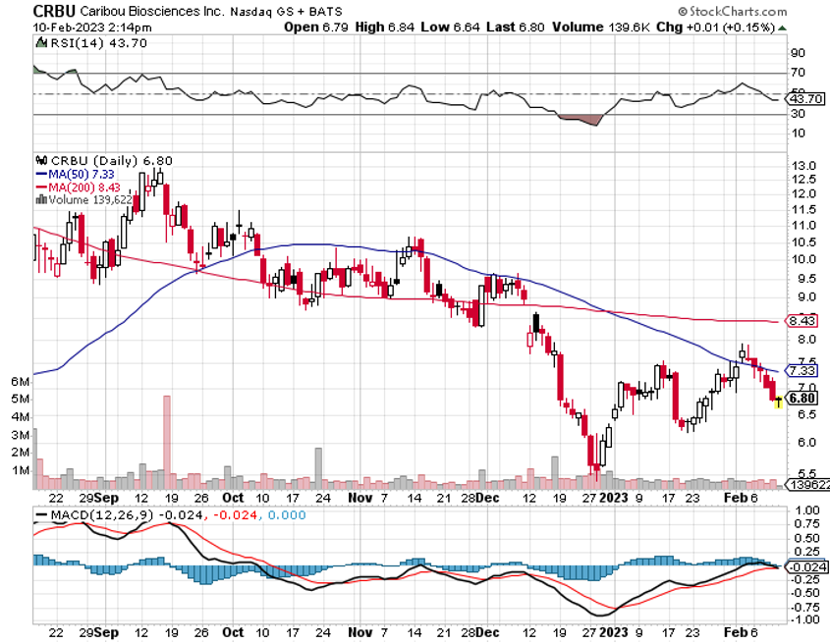Click the Volume 139.6K header value

(601, 27)
